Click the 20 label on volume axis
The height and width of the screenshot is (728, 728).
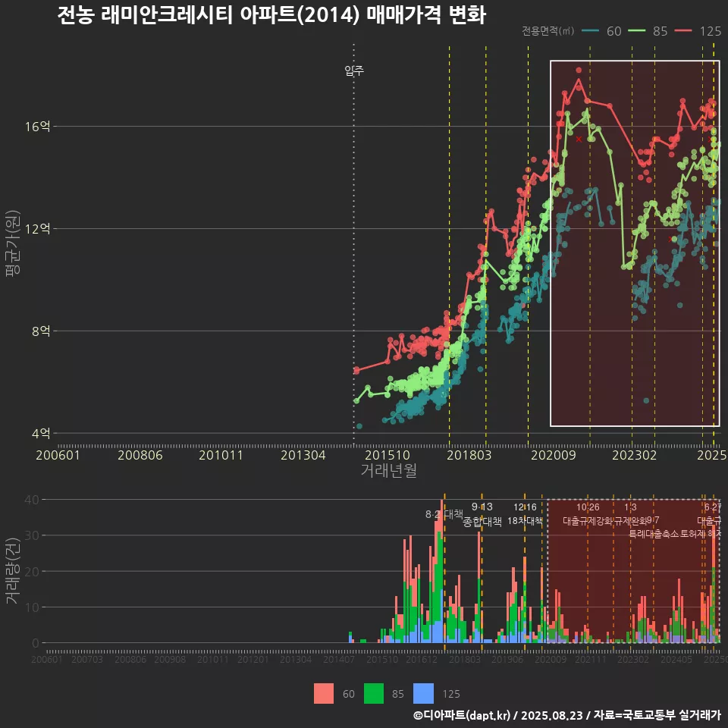32,572
